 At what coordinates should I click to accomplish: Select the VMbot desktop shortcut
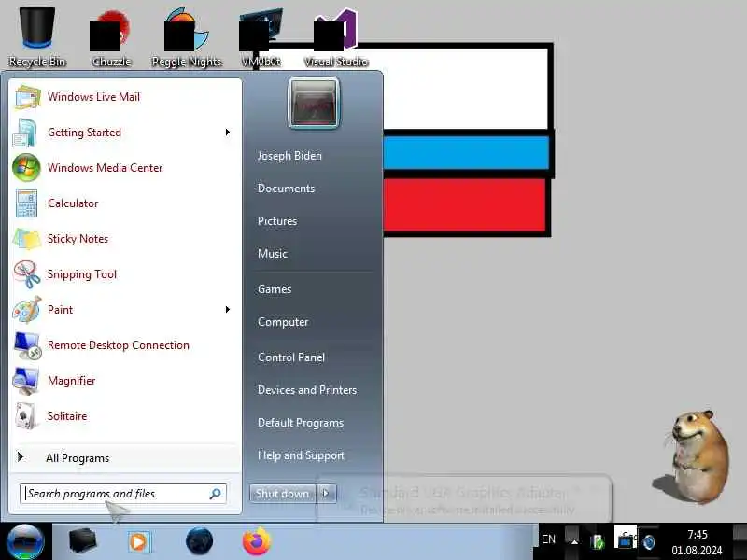point(261,38)
